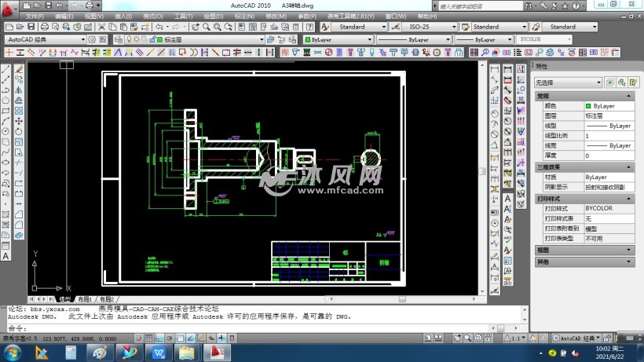Viewport: 644px width, 362px height.
Task: Open the 标注层 layer dropdown
Action: click(195, 39)
